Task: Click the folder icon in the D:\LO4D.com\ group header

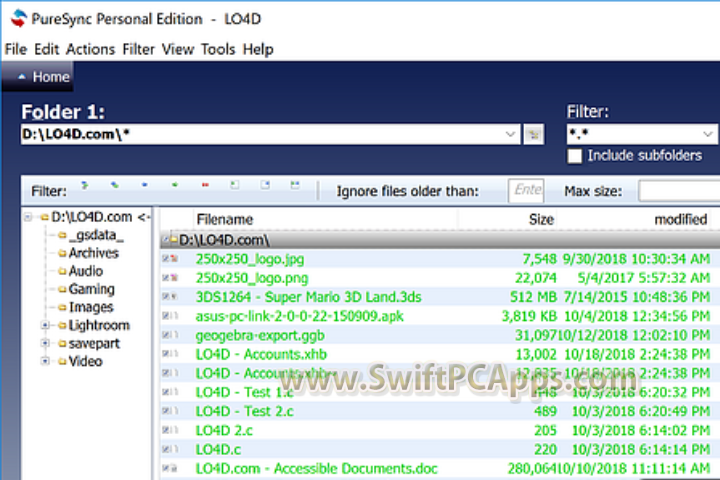Action: (174, 239)
